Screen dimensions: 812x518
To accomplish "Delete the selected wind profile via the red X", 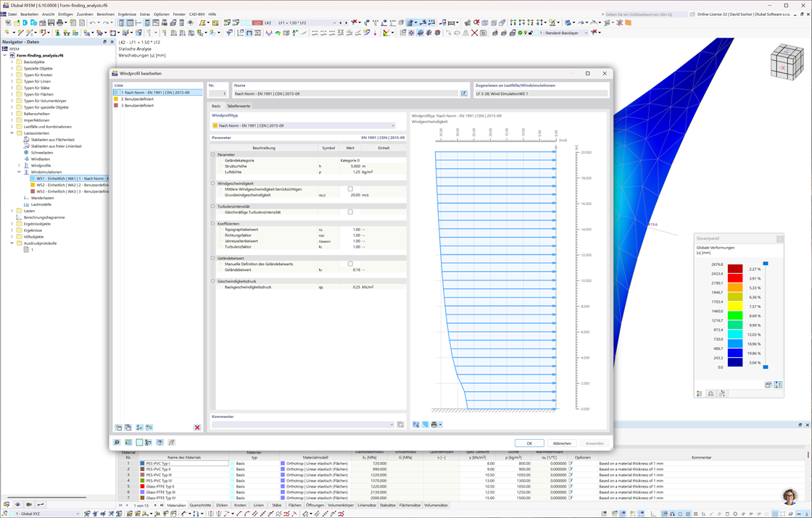I will pos(196,427).
